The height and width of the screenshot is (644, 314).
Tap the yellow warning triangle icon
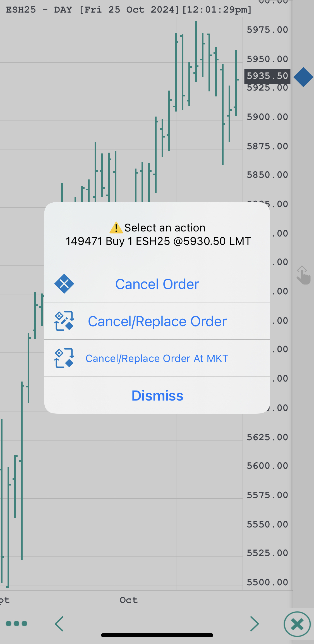point(116,228)
